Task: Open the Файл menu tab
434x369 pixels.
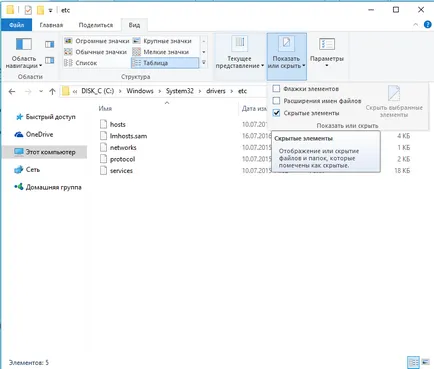Action: 17,25
